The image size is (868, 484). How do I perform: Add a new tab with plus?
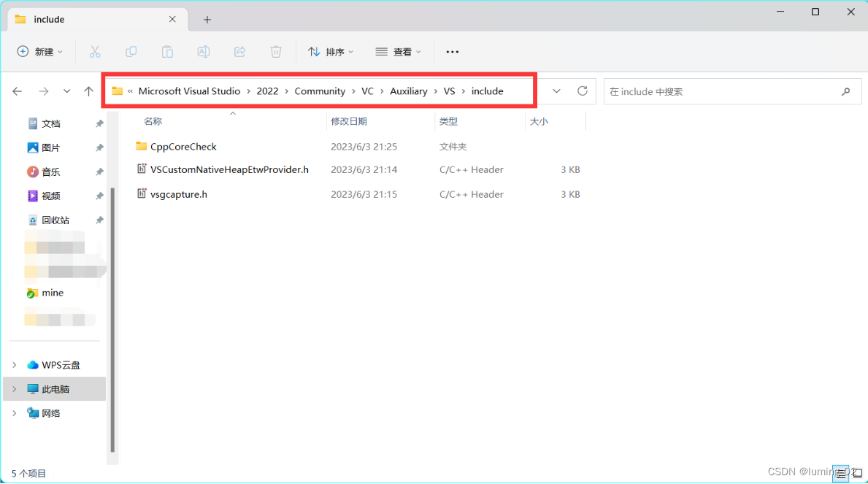pyautogui.click(x=207, y=20)
